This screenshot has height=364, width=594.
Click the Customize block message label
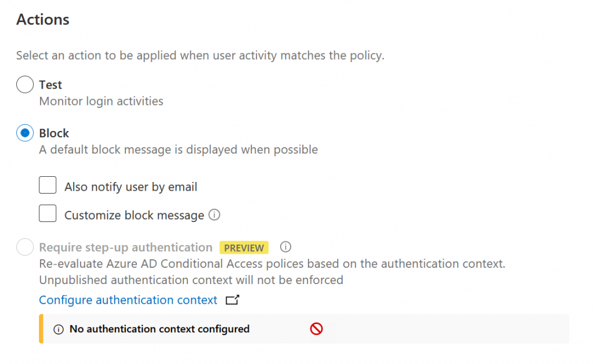pyautogui.click(x=134, y=215)
